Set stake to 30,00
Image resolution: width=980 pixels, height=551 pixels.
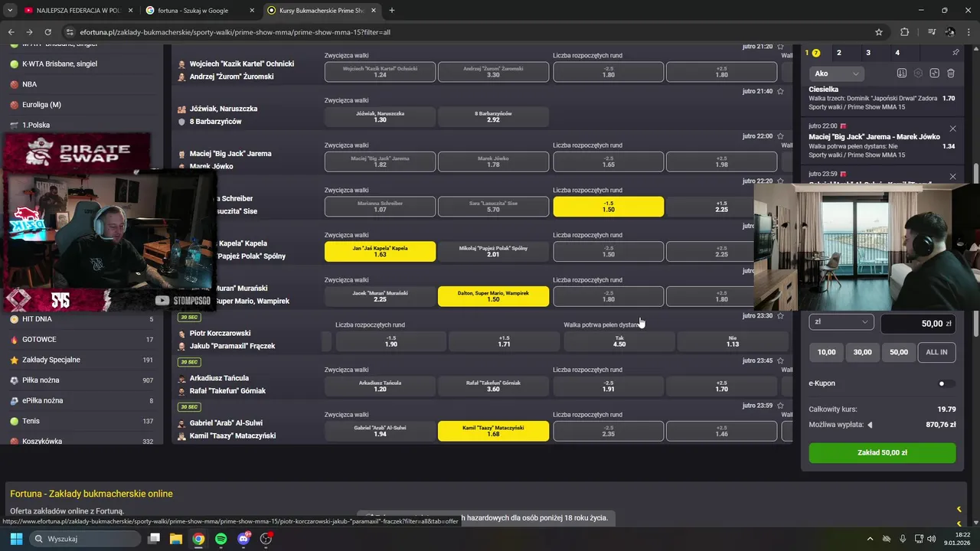(x=863, y=352)
